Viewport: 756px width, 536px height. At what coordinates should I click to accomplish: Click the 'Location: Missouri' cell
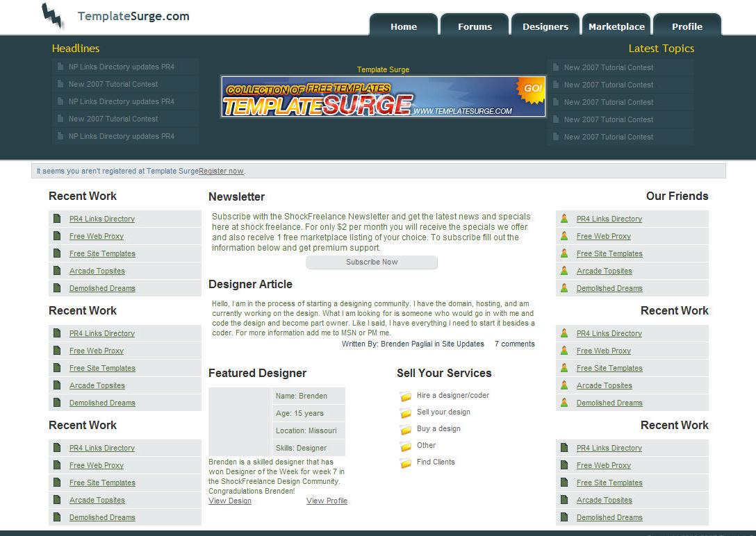309,430
